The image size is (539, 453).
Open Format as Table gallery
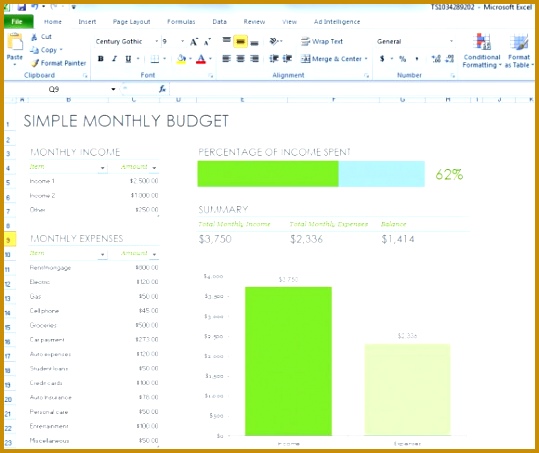[519, 51]
